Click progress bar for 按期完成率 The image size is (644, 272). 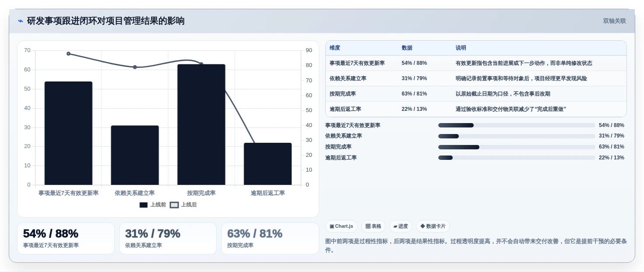point(517,147)
